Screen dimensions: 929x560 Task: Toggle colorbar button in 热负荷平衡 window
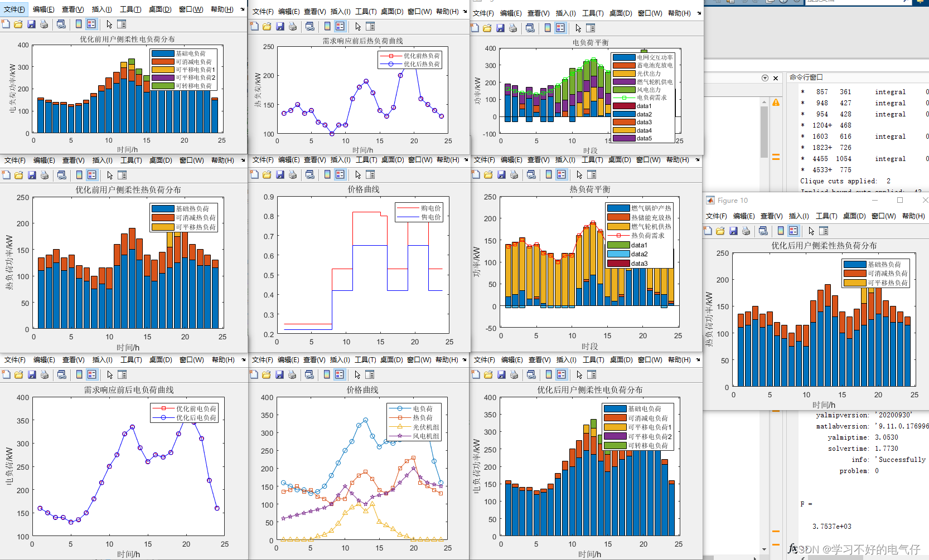[549, 174]
